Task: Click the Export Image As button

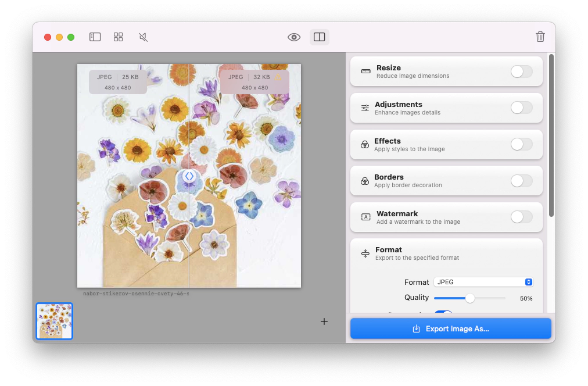Action: pos(450,328)
